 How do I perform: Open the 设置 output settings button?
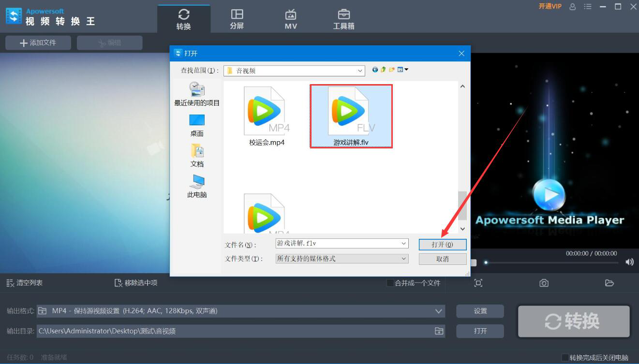click(480, 311)
